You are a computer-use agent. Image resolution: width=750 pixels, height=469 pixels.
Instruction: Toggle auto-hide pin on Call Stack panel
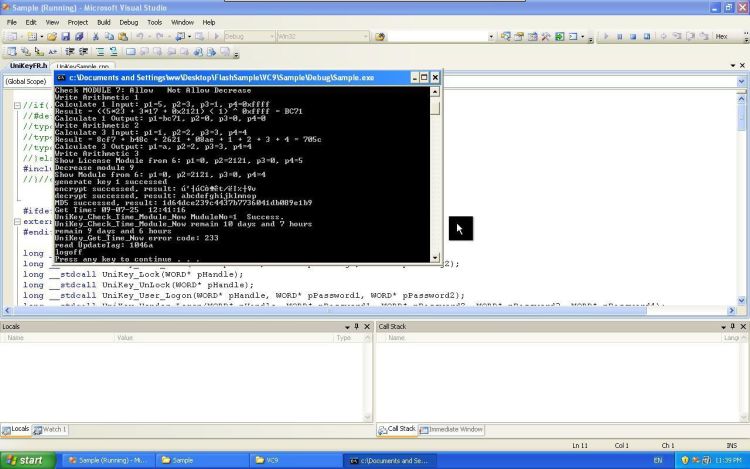[x=732, y=327]
